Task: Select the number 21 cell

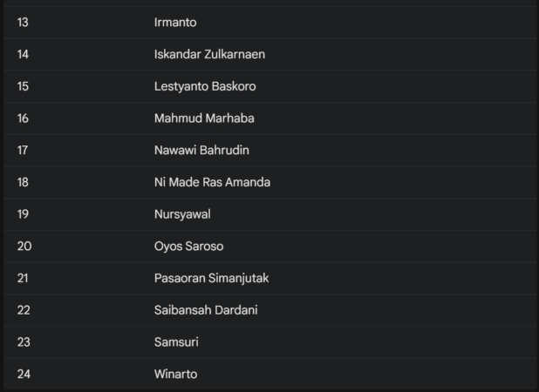Action: coord(24,278)
